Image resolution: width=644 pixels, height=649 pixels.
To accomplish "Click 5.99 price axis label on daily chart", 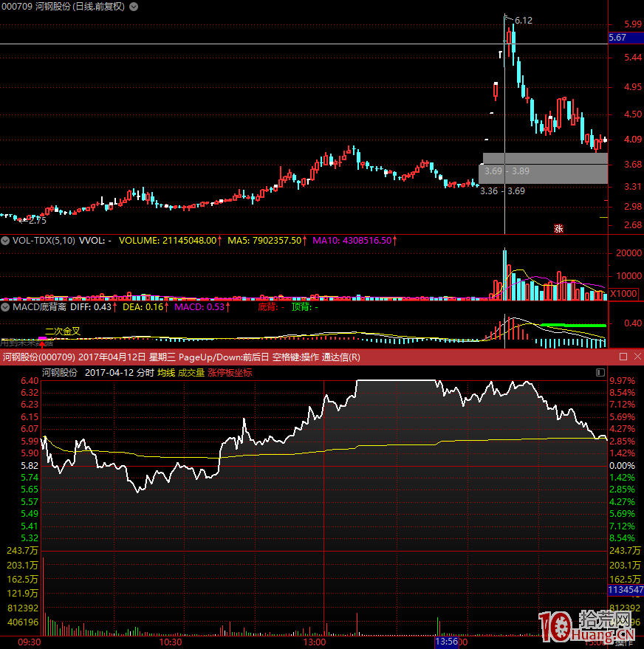I will 633,24.
